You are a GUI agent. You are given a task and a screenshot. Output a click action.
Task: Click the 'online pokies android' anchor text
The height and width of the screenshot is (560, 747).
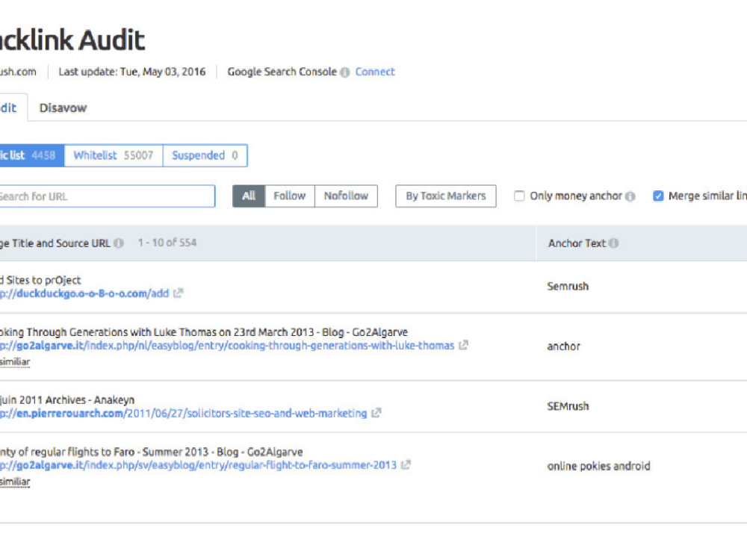tap(598, 466)
